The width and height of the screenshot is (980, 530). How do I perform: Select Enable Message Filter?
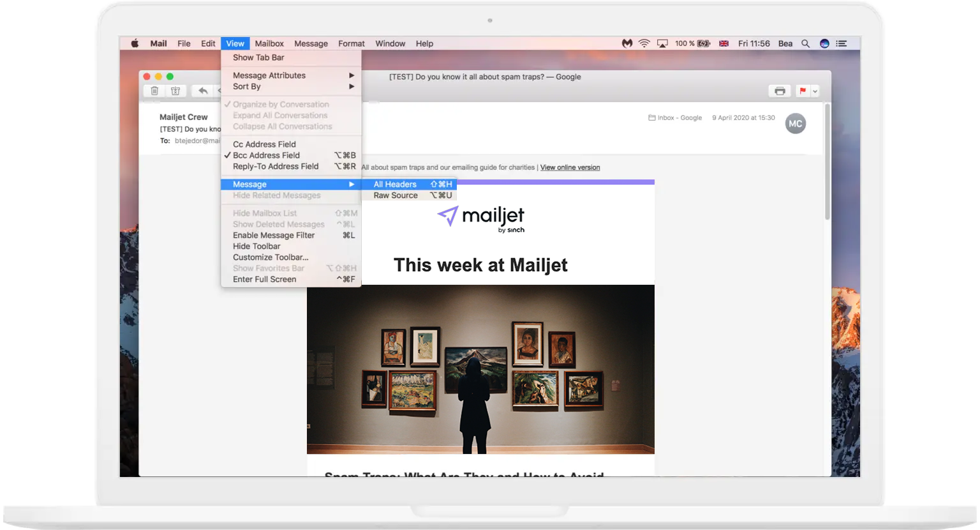pyautogui.click(x=291, y=235)
